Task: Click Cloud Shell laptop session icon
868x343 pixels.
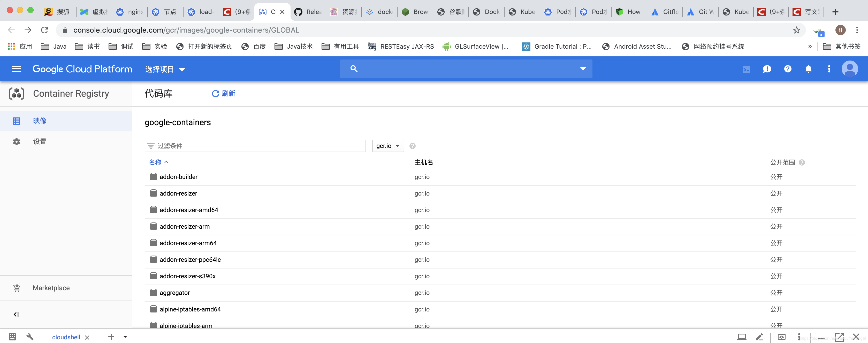Action: 742,337
